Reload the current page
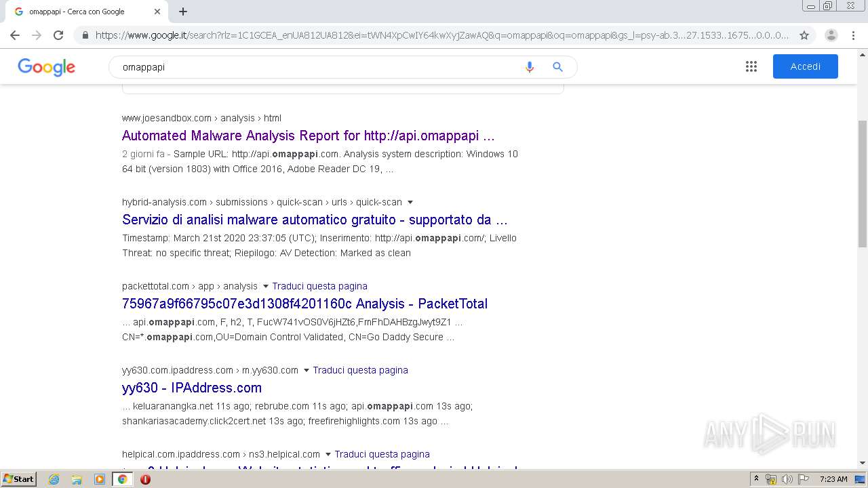868x488 pixels. click(58, 35)
